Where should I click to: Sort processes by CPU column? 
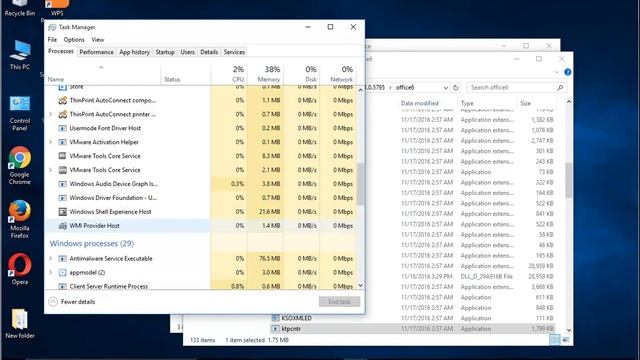[229, 74]
